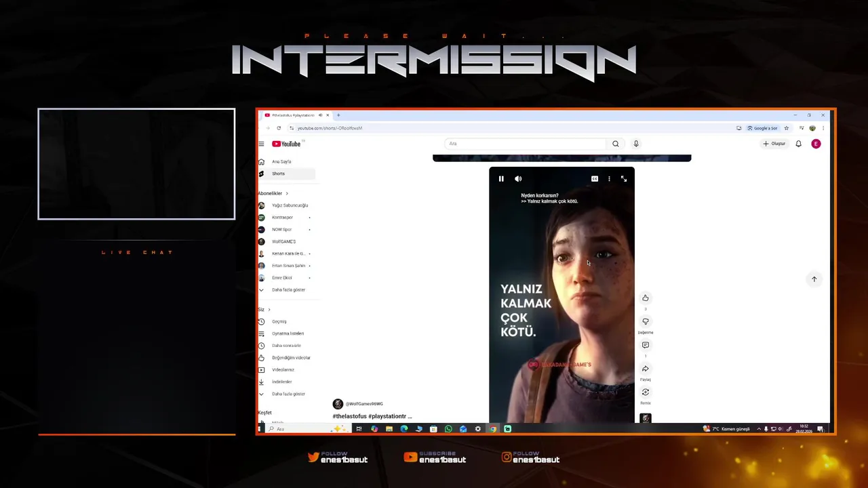Share the Short via Paylaş icon
This screenshot has height=488, width=868.
[646, 369]
